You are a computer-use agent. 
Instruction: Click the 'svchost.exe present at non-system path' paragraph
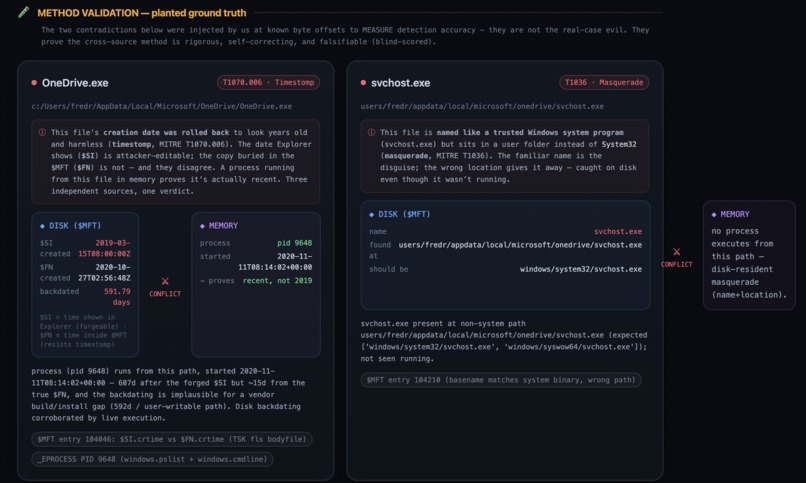[504, 341]
